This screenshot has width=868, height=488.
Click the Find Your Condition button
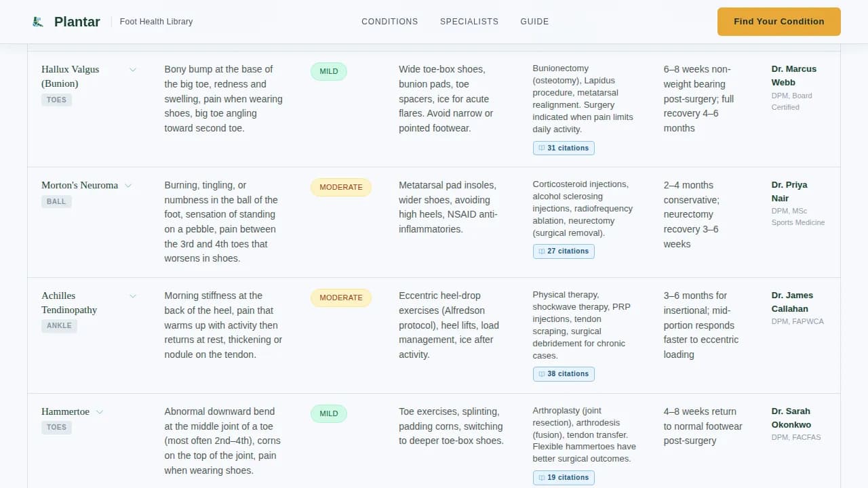[779, 22]
